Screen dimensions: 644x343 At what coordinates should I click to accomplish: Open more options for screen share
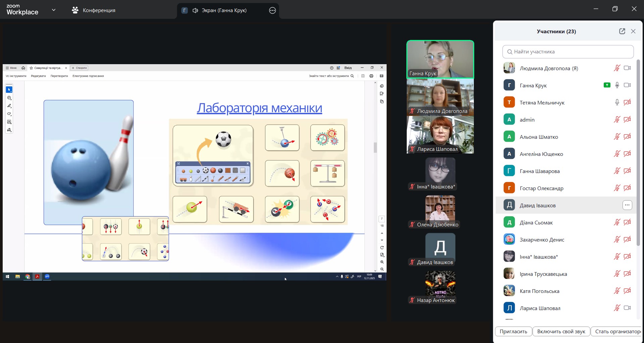tap(272, 10)
